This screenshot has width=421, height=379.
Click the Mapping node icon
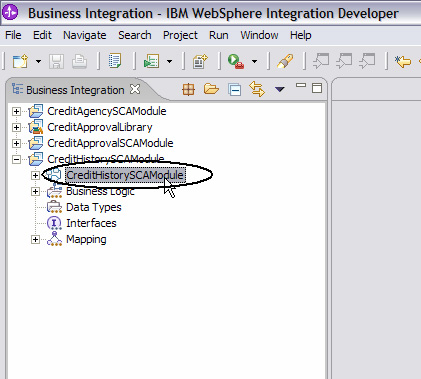(54, 239)
